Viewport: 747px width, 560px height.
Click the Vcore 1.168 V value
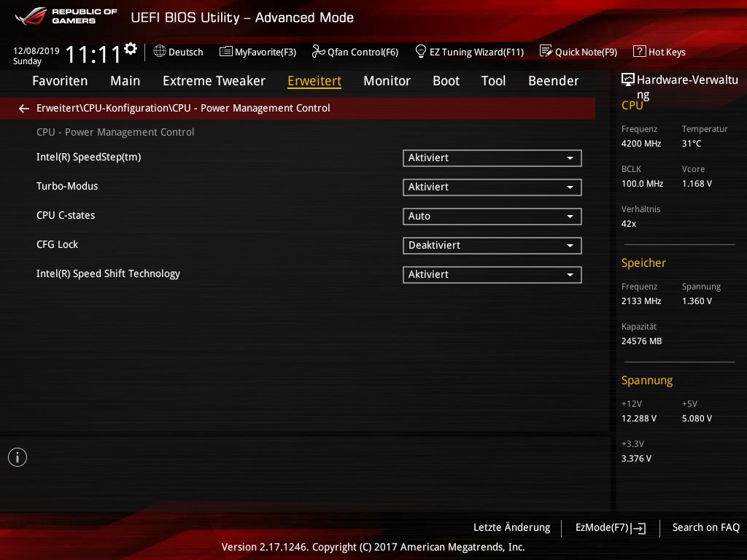[x=697, y=183]
